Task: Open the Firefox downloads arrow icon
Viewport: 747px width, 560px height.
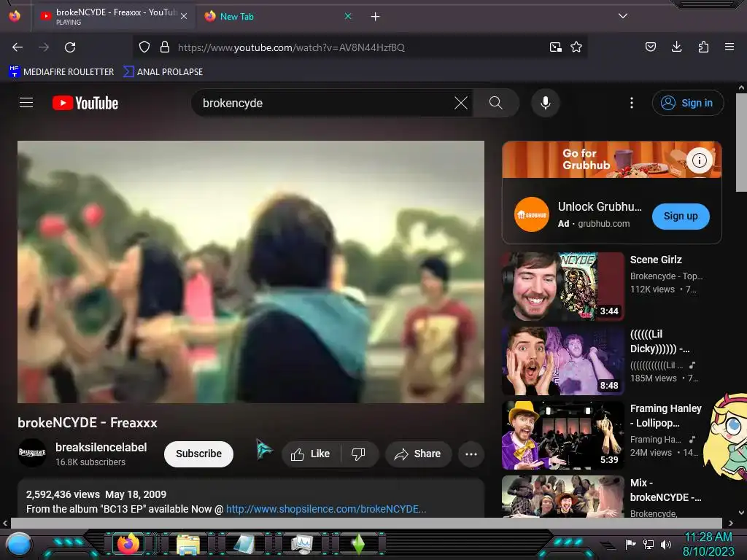Action: click(x=676, y=47)
